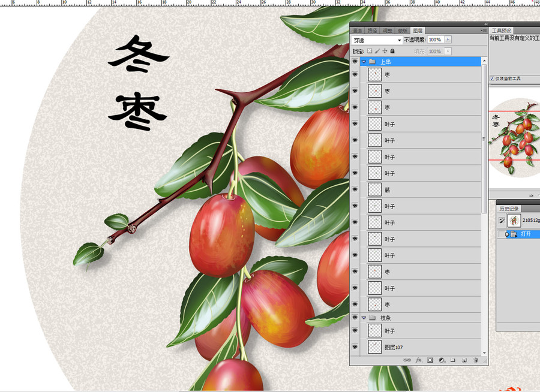Click layers panel scrollbar up arrow
The width and height of the screenshot is (540, 392).
[485, 61]
